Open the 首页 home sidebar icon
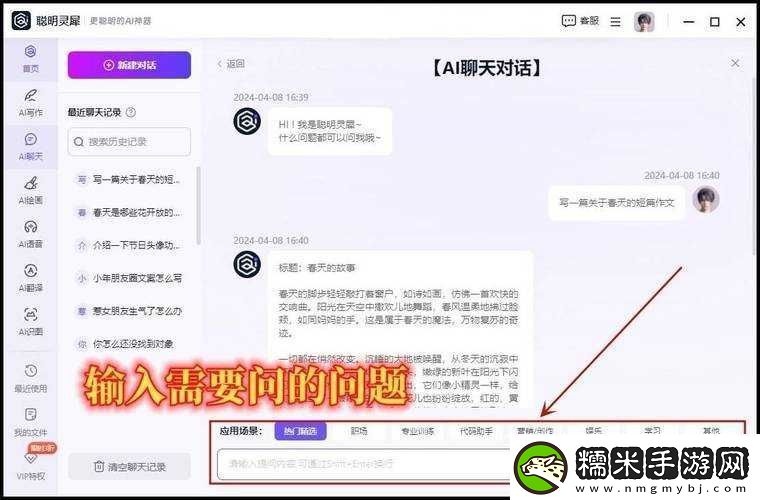 [x=31, y=58]
